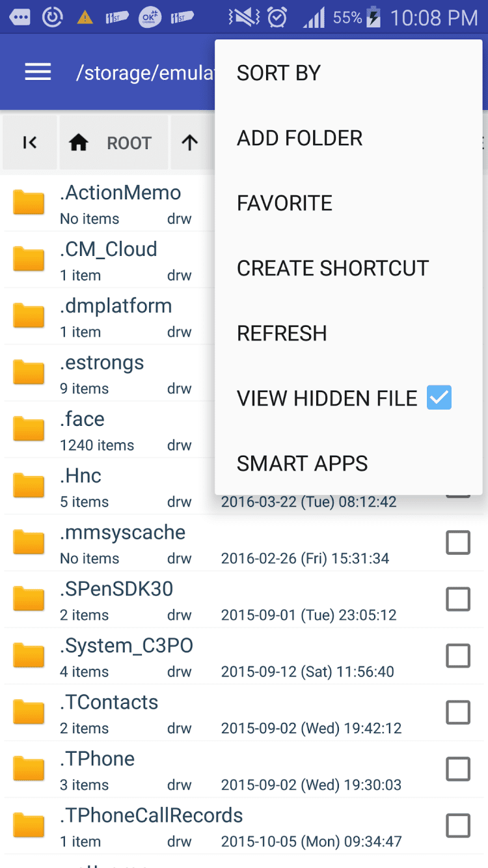This screenshot has height=868, width=488.
Task: Tap the .face folder icon
Action: point(29,430)
